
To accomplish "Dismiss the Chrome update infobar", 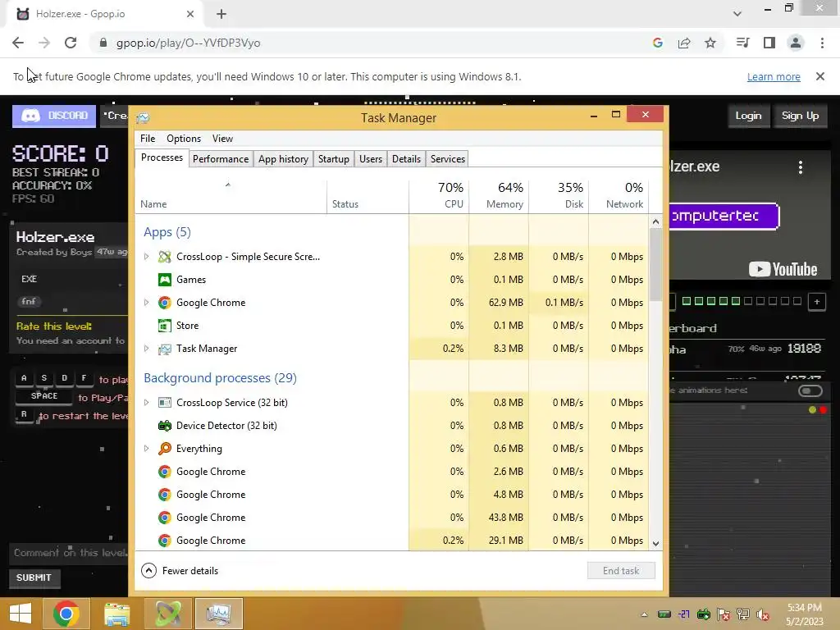I will click(820, 76).
